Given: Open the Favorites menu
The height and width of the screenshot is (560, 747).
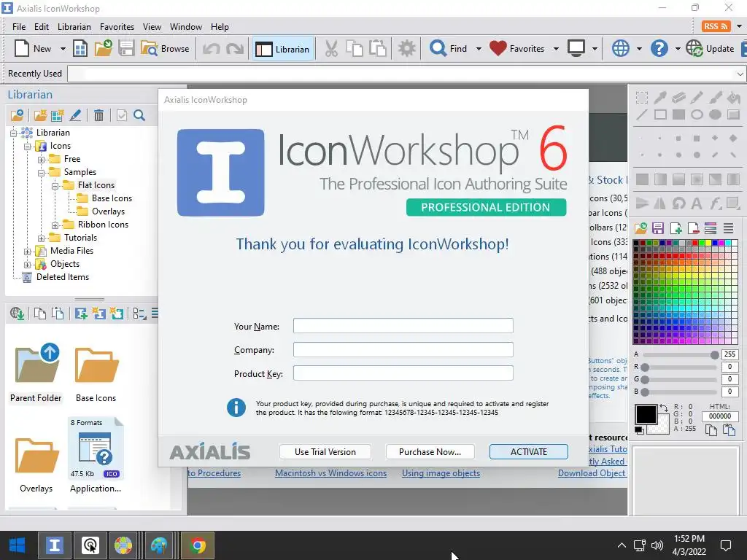Looking at the screenshot, I should [x=117, y=27].
